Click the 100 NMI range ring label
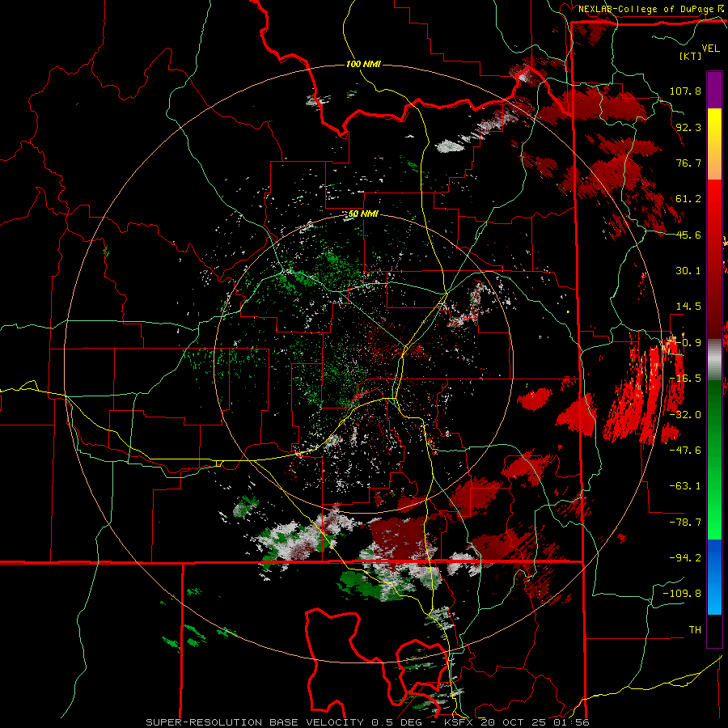Screen dimensions: 728x728 tap(363, 64)
